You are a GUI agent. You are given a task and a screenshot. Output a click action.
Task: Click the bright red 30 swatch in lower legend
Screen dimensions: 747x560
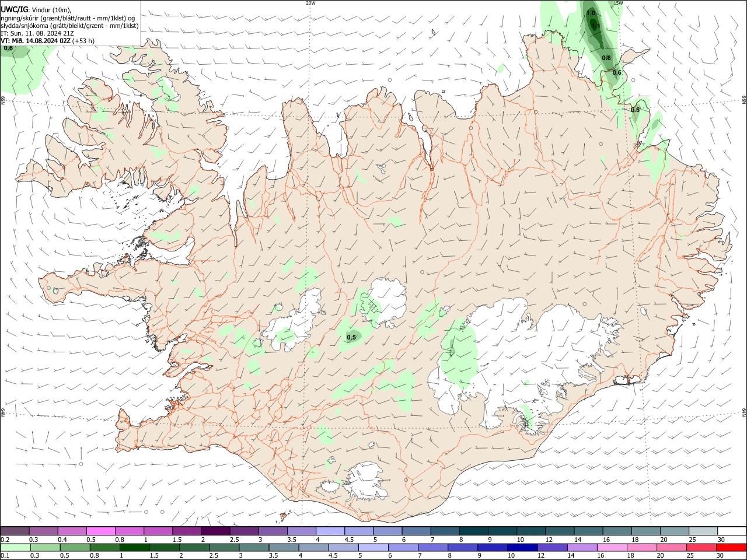(x=731, y=547)
